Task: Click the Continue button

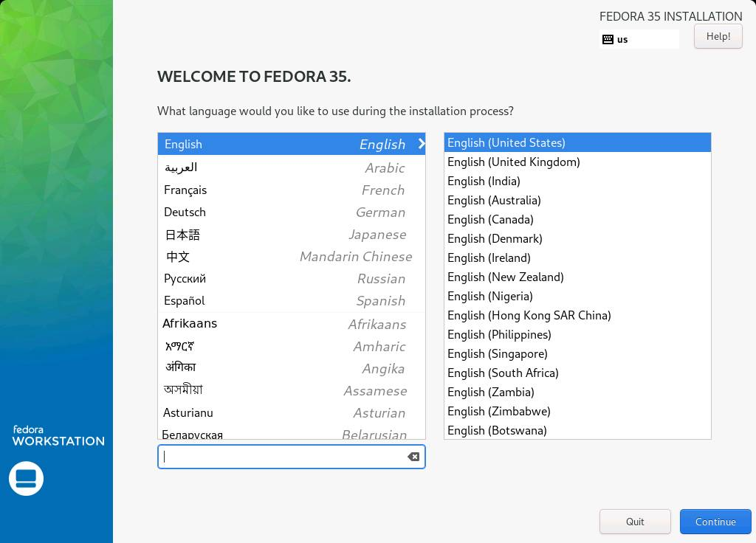Action: tap(715, 522)
